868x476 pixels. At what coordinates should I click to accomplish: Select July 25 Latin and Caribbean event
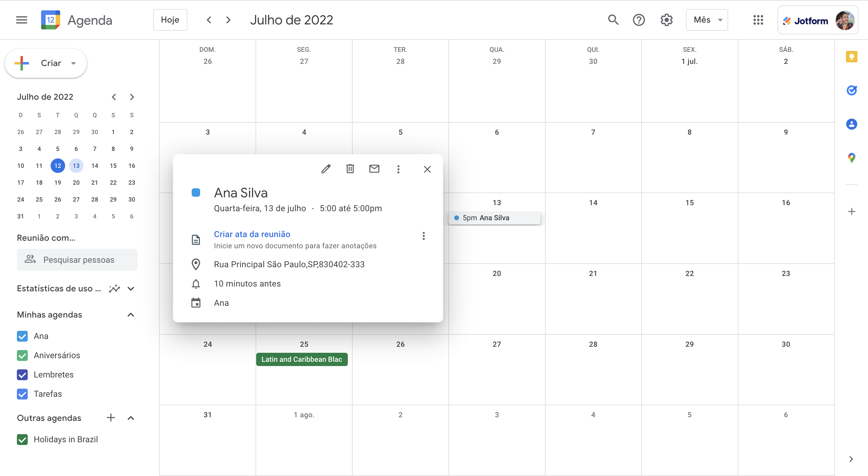(302, 359)
